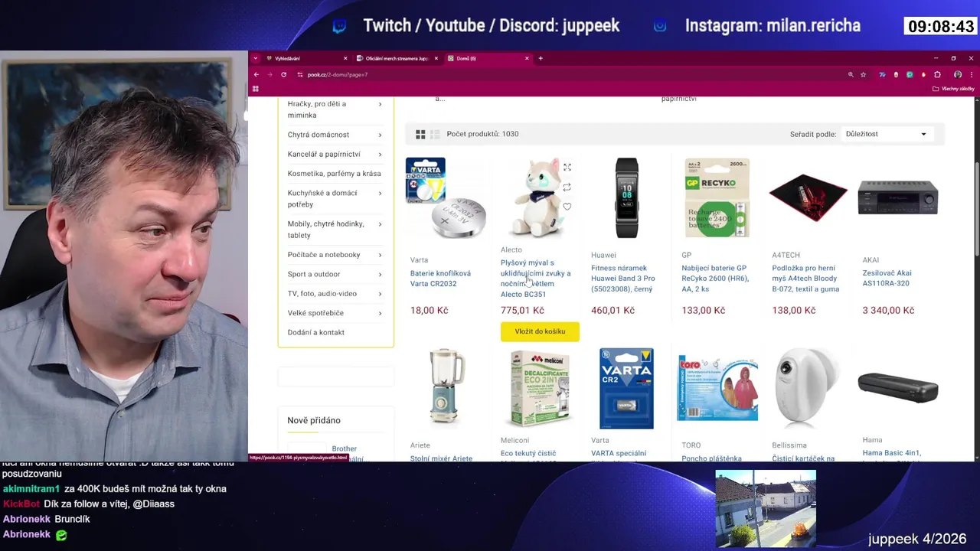
Task: Open the teal round extension icon
Action: pyautogui.click(x=910, y=74)
